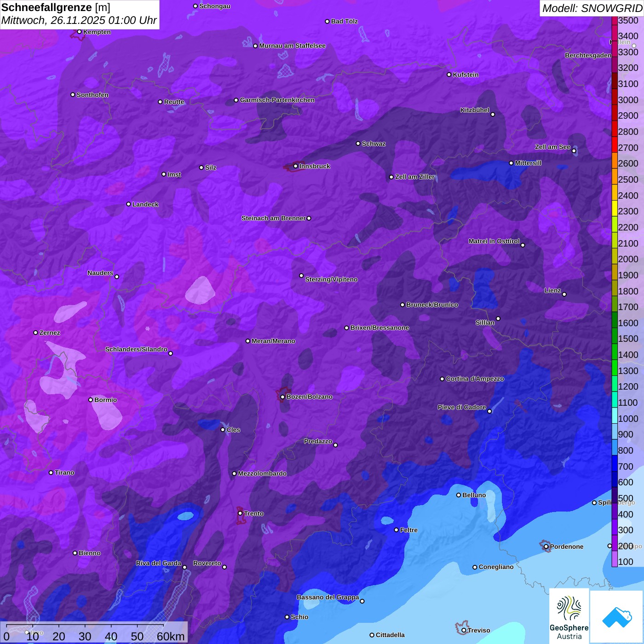Screen dimensions: 644x644
Task: Click the Pieve di Cadore label
Action: 462,407
